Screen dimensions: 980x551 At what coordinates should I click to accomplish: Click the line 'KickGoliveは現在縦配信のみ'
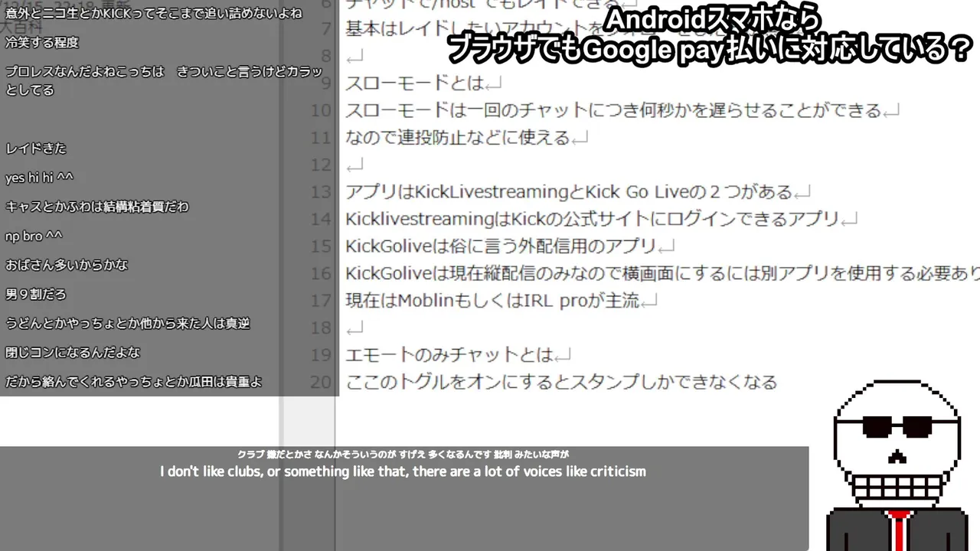[662, 274]
